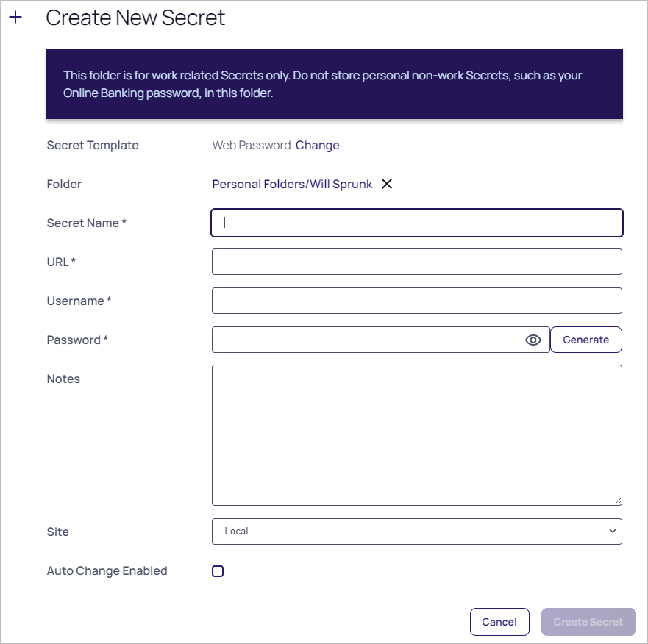
Task: Place cursor in the Notes text area
Action: point(416,434)
